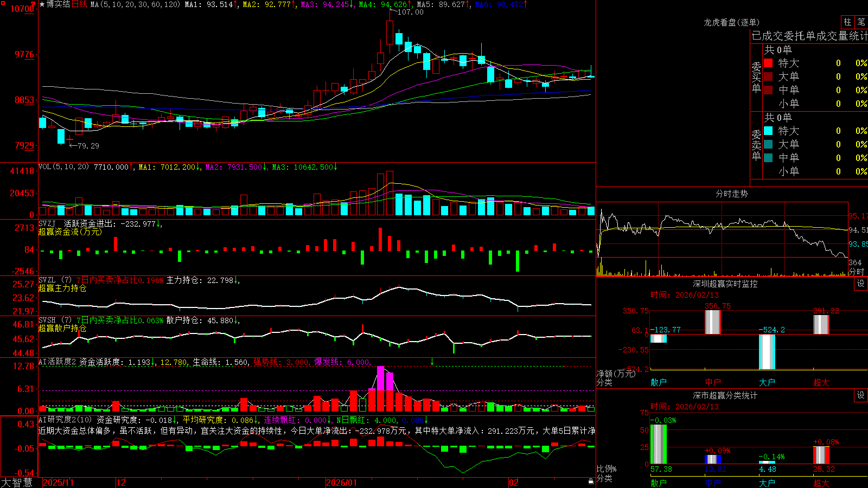Click the 主力持仓: 22.798 value
The image size is (868, 488).
[x=200, y=280]
